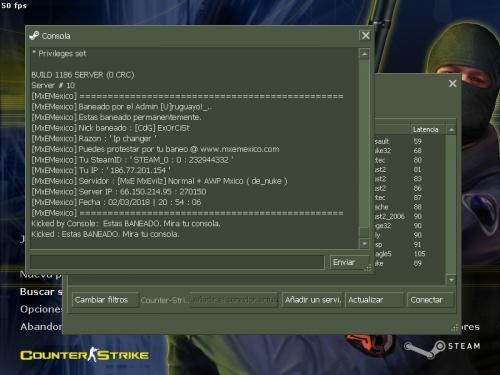Close the Consola window
The width and height of the screenshot is (500, 375).
pyautogui.click(x=366, y=35)
